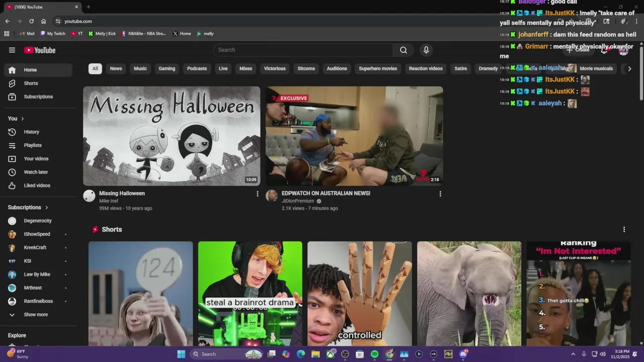Screen dimensions: 644x362
Task: Click the YouTube search input field
Action: (x=303, y=50)
